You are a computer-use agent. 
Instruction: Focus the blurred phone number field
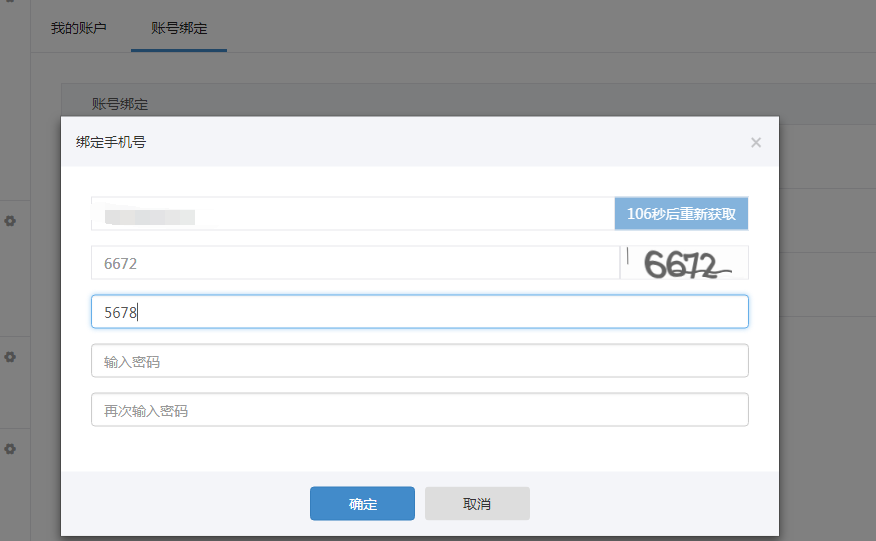coord(352,214)
